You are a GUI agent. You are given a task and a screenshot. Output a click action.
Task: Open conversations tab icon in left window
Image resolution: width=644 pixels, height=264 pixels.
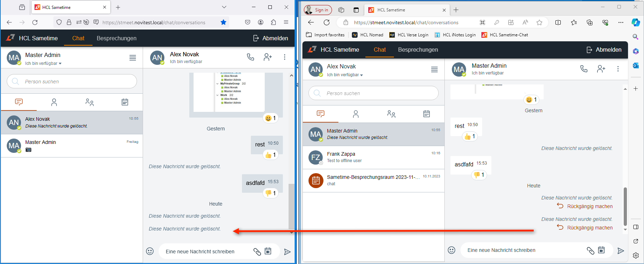(19, 102)
